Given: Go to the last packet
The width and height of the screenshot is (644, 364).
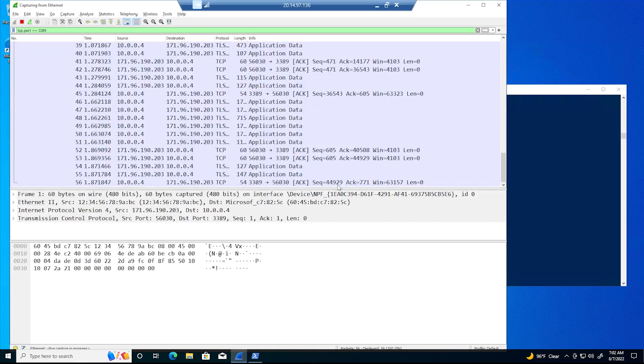Looking at the screenshot, I should tap(118, 22).
